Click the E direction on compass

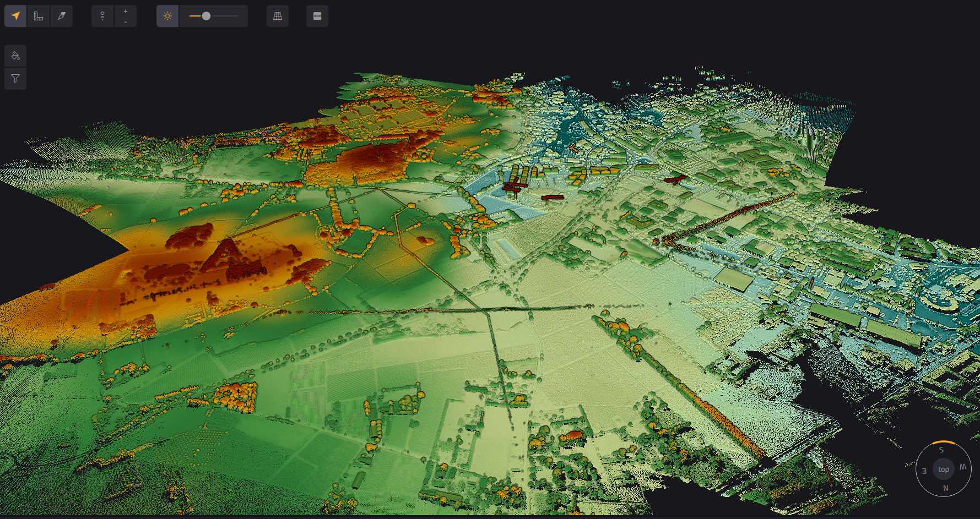(x=924, y=471)
